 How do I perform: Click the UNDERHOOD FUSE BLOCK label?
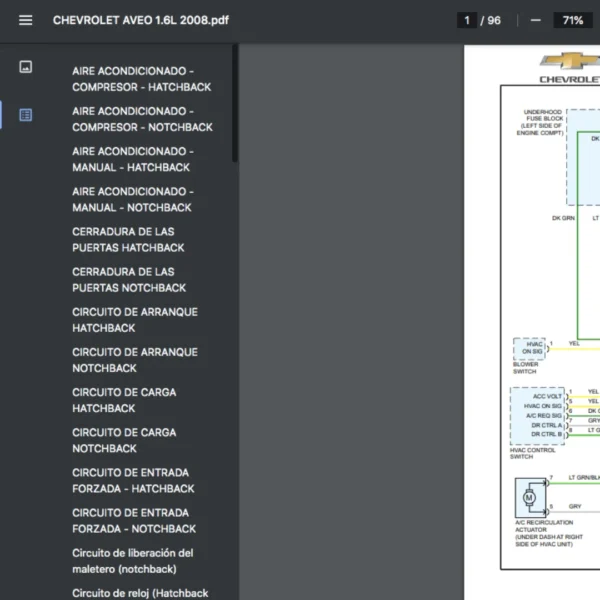(x=540, y=122)
